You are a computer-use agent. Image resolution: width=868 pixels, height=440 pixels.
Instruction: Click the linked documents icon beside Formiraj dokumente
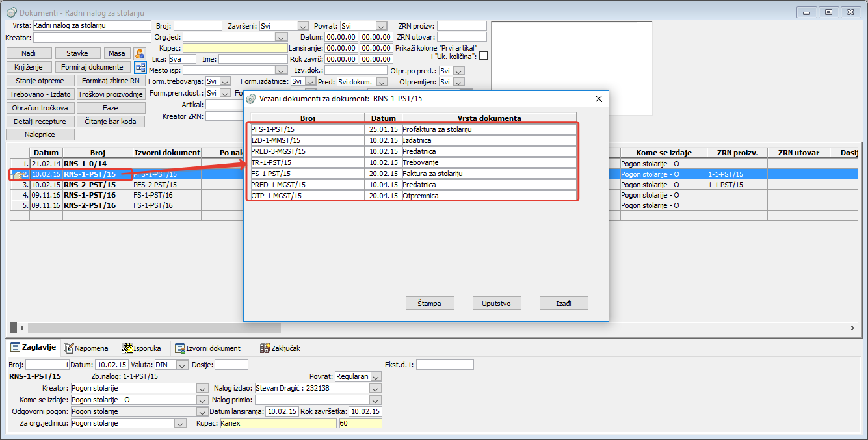click(x=140, y=67)
